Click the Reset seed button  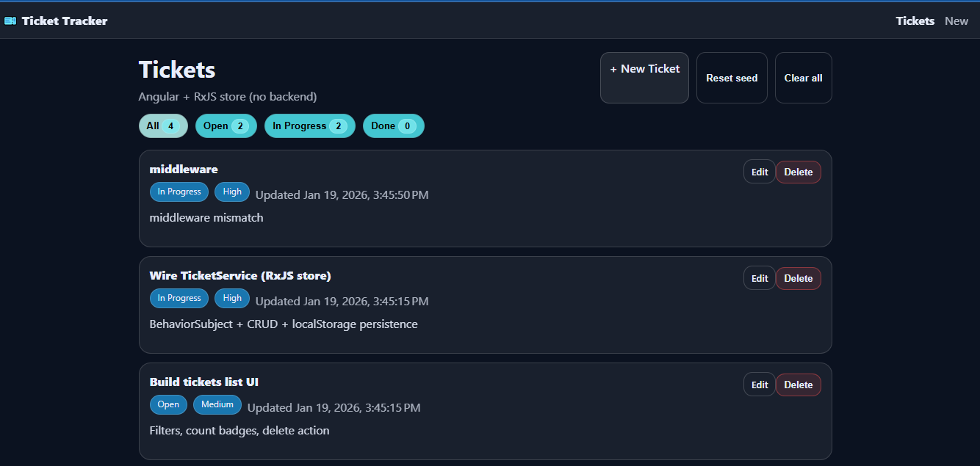pyautogui.click(x=732, y=78)
